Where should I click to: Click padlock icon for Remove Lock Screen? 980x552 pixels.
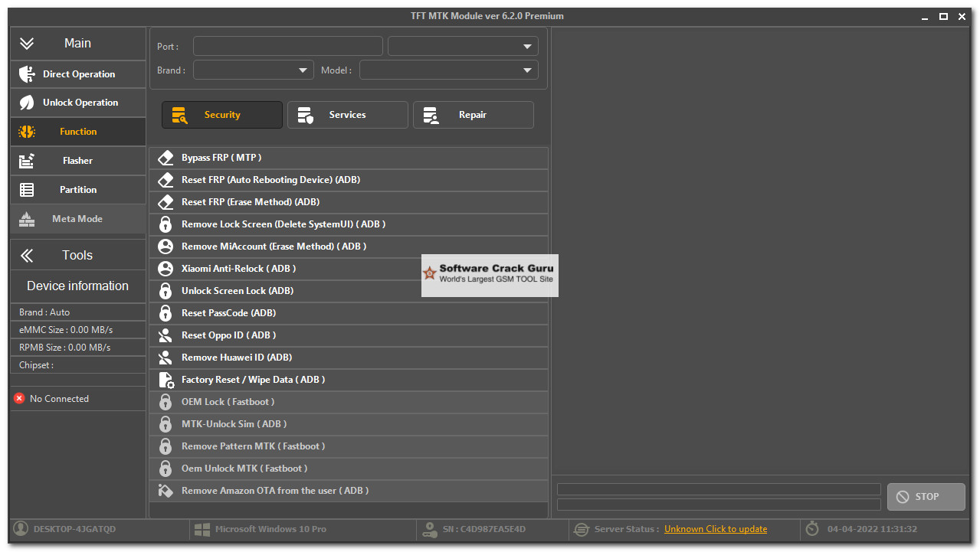tap(166, 224)
